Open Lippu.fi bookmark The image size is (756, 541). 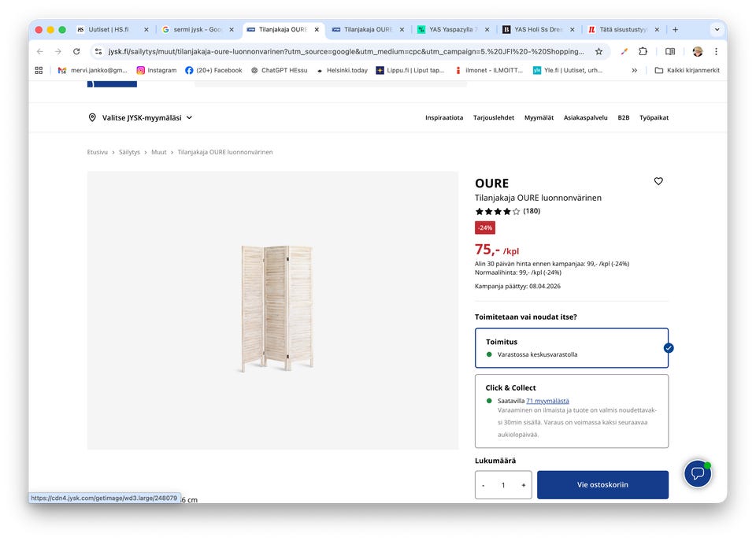(410, 70)
